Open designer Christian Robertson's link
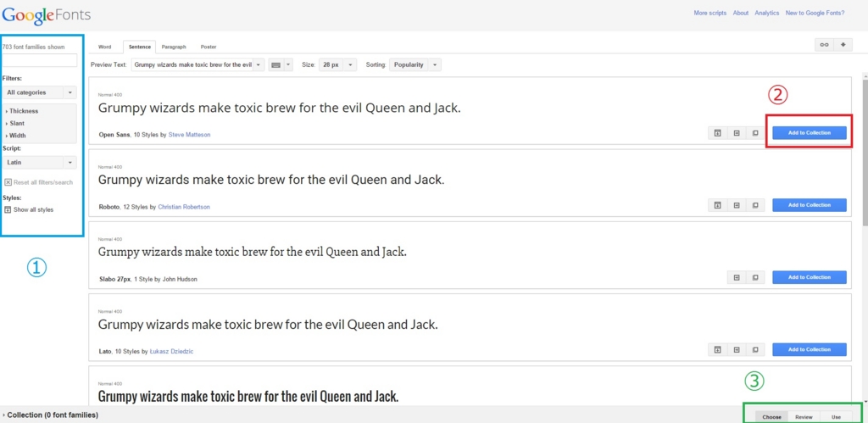868x423 pixels. (x=184, y=207)
